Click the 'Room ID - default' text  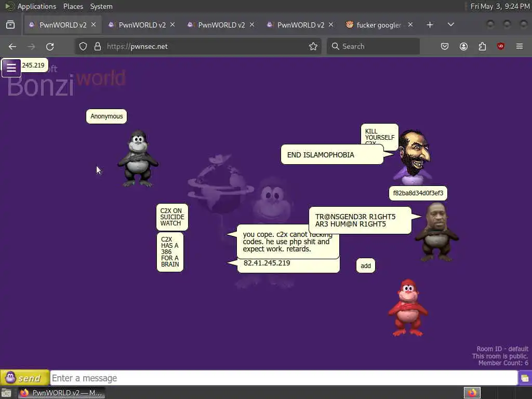coord(502,349)
